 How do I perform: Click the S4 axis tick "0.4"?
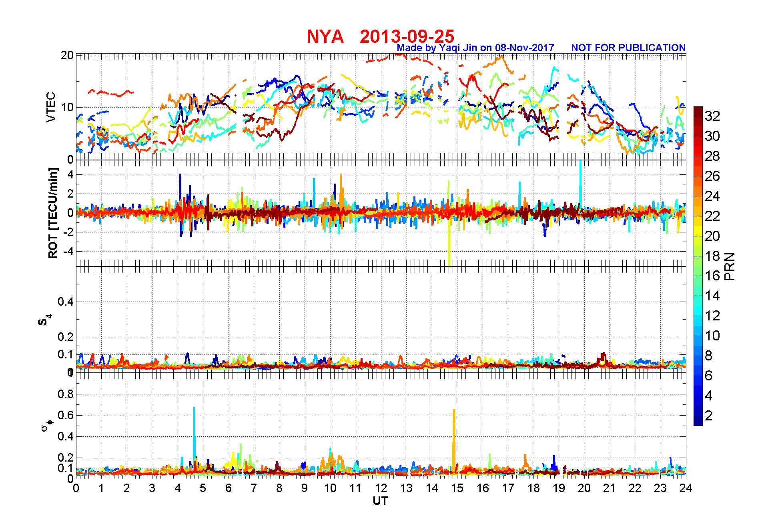tap(66, 302)
